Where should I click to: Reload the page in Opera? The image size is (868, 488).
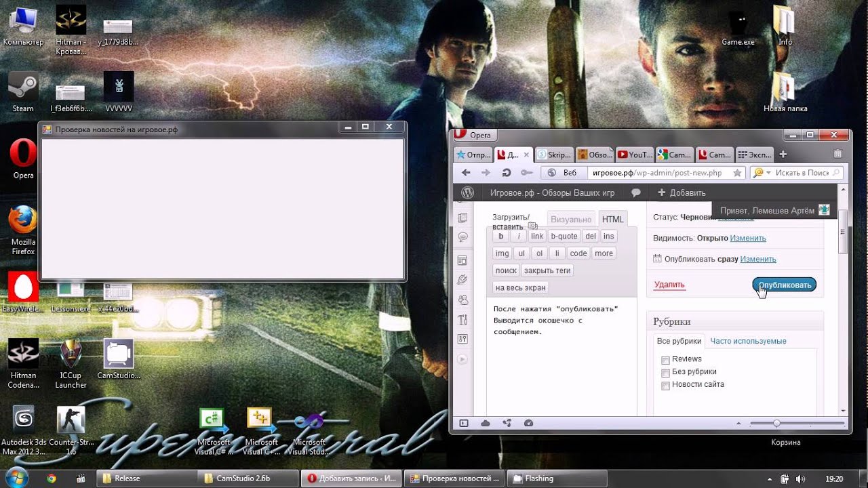click(x=507, y=173)
